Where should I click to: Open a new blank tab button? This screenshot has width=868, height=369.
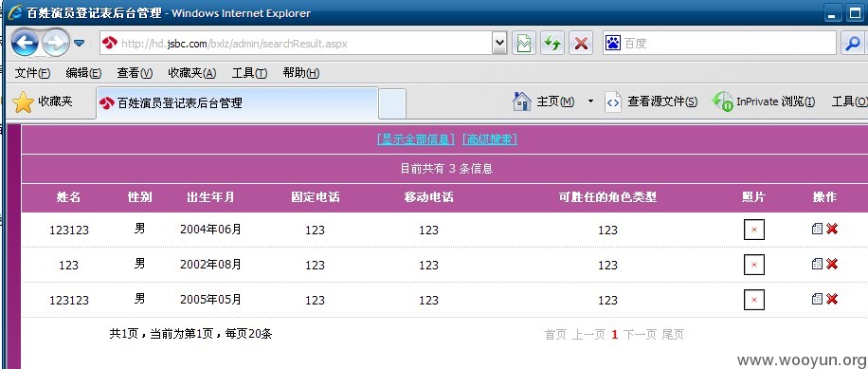pyautogui.click(x=392, y=103)
